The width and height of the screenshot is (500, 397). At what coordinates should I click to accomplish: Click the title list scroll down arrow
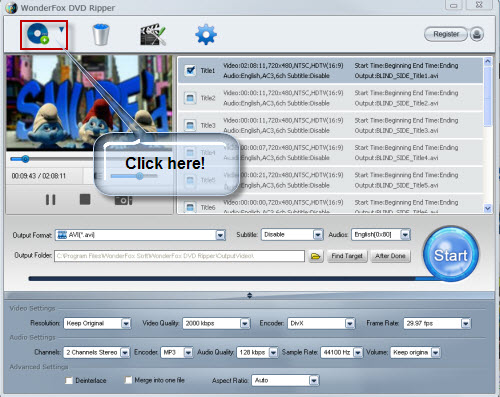click(x=488, y=208)
